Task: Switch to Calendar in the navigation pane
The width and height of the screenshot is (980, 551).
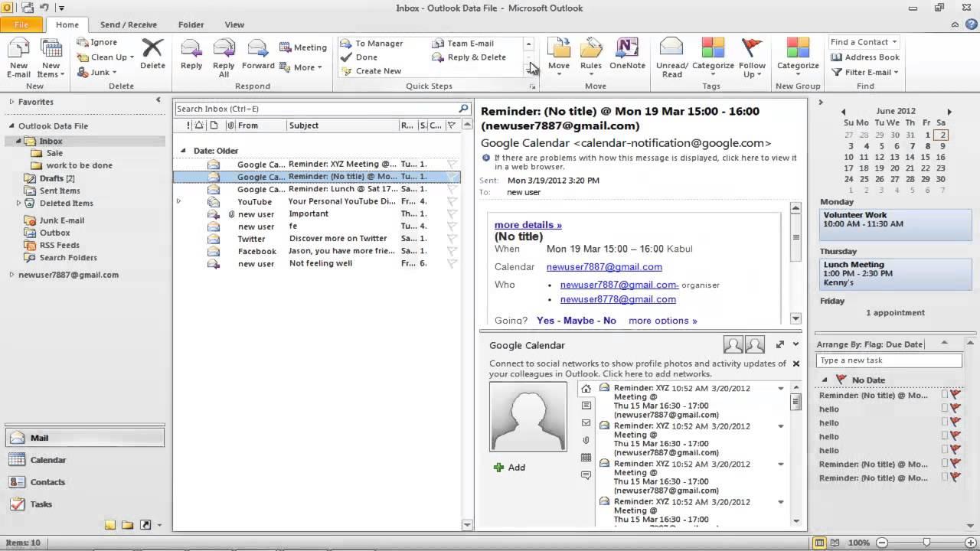Action: coord(47,459)
